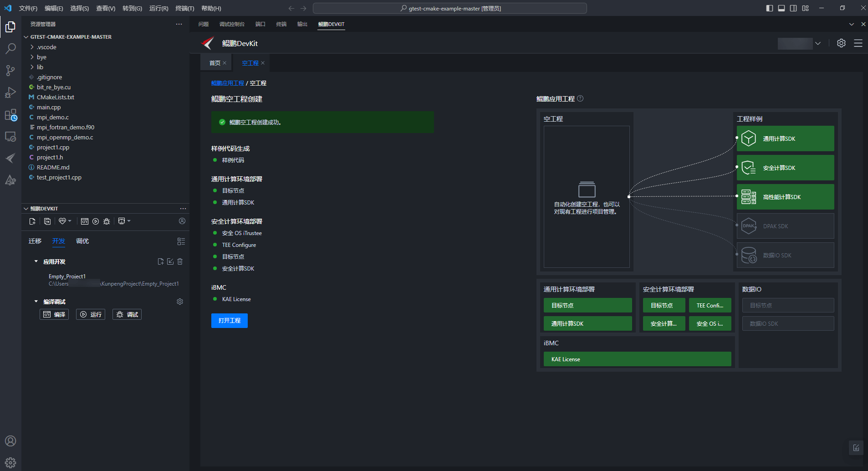Select the 迁移 tab in DevKit sidebar
Screen dimensions: 868x471
[x=35, y=241]
